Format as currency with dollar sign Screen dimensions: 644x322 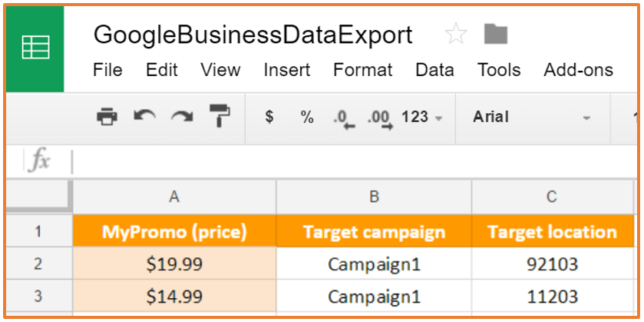click(269, 118)
